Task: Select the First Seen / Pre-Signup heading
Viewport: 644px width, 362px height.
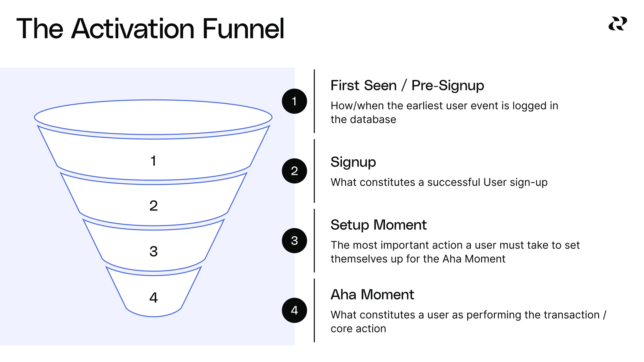Action: pos(407,86)
